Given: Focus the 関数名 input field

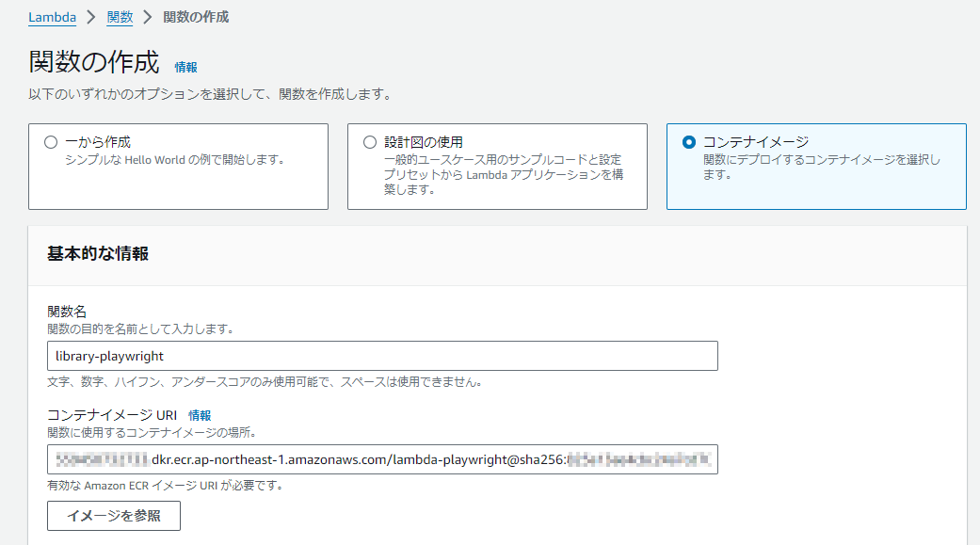Looking at the screenshot, I should click(x=377, y=356).
